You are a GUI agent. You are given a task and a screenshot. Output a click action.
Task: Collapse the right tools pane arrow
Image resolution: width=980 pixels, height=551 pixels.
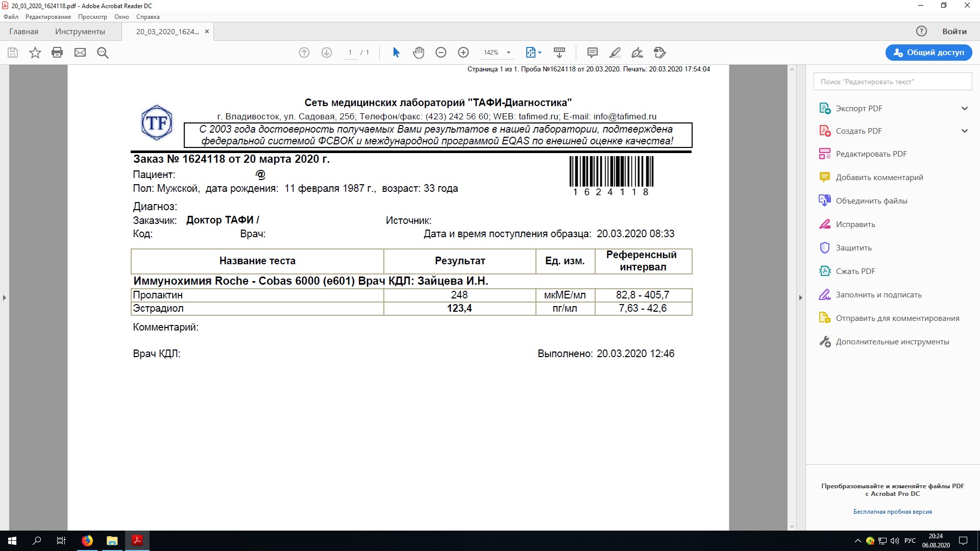(x=800, y=297)
